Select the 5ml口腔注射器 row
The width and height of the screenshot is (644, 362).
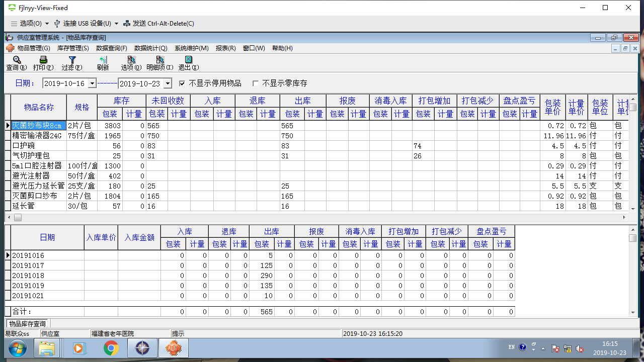tap(317, 166)
